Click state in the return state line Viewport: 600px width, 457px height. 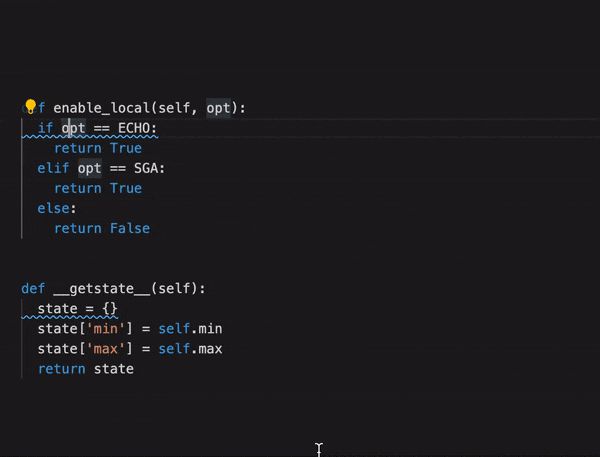click(114, 369)
